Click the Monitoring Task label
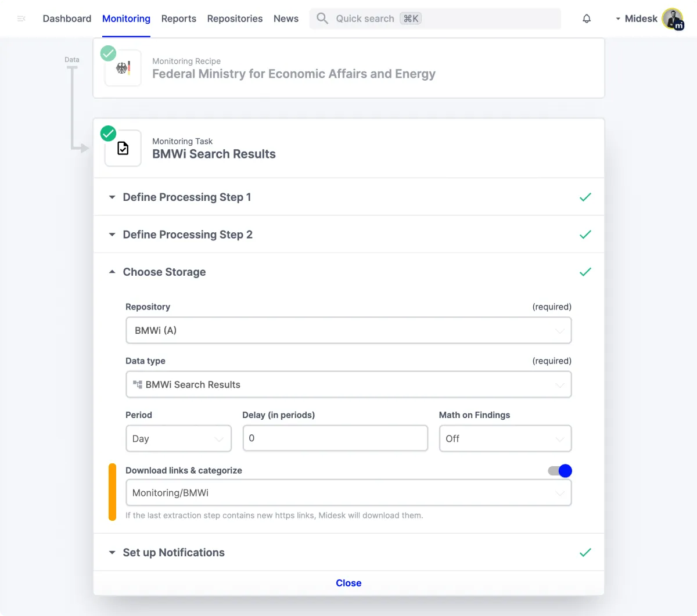This screenshot has height=616, width=697. (182, 141)
